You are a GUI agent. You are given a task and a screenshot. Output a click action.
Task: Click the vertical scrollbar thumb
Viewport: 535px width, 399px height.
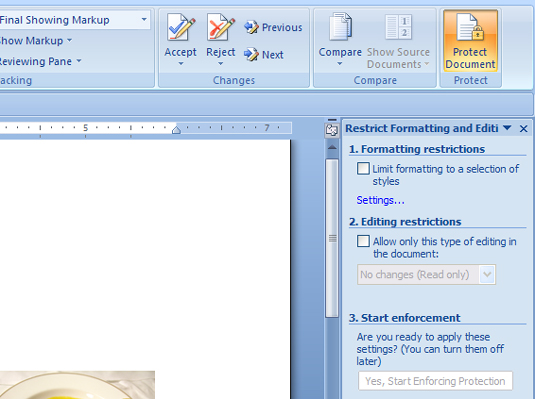(332, 238)
